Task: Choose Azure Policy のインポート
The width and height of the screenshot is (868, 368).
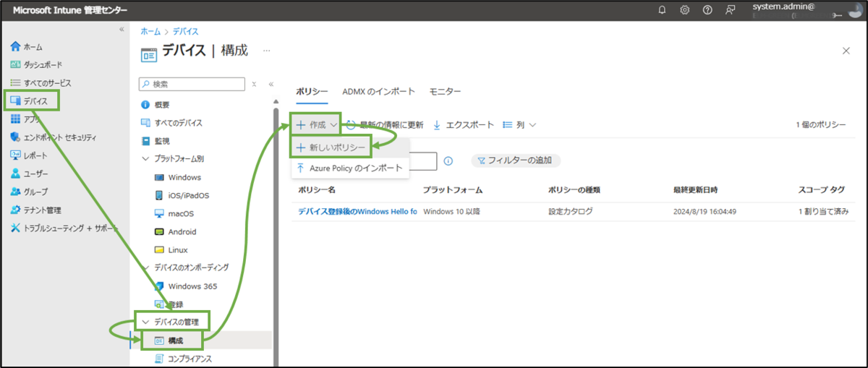Action: (x=351, y=168)
